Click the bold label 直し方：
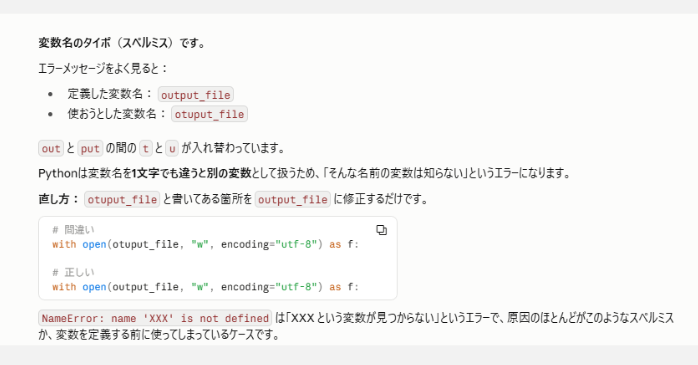Image resolution: width=698 pixels, height=365 pixels. pyautogui.click(x=59, y=199)
